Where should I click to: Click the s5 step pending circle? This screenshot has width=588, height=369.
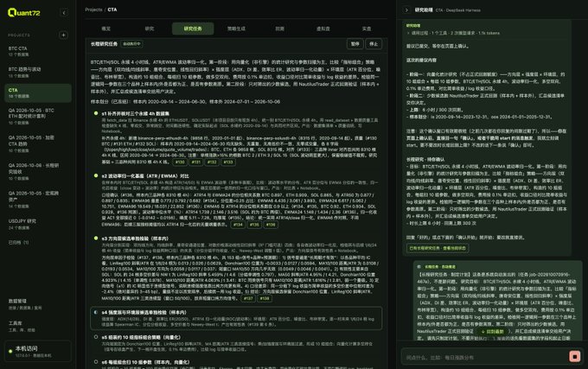tap(96, 337)
